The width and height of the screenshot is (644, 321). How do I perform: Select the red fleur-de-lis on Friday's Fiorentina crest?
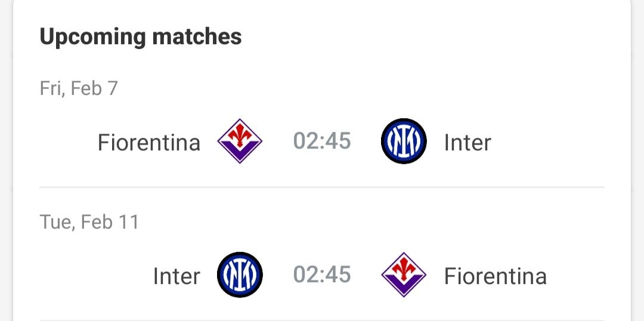point(240,133)
